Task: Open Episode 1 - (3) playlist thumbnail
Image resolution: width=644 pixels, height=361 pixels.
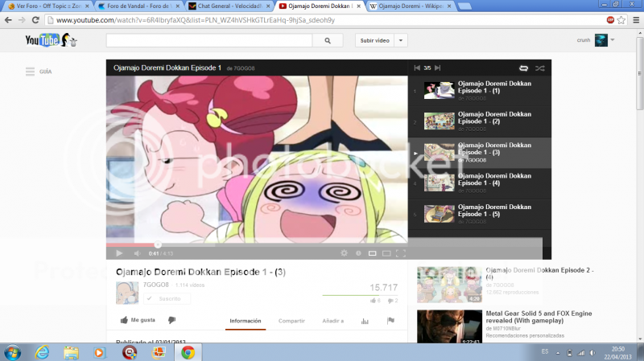Action: tap(439, 152)
